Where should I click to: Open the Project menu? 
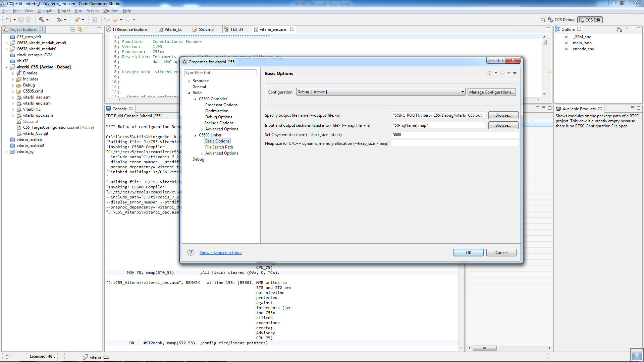(64, 11)
